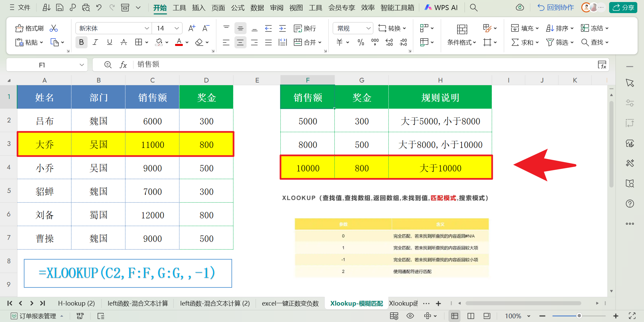Click the Increase decimal places icon
This screenshot has height=322, width=644.
pyautogui.click(x=389, y=42)
